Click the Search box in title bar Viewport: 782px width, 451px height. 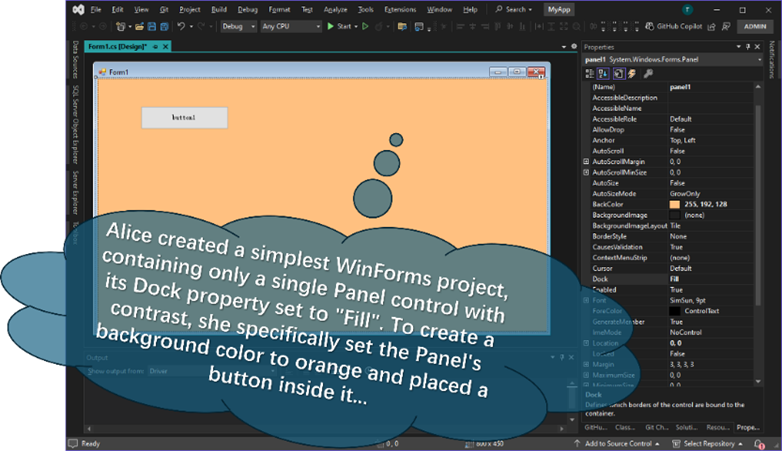514,9
